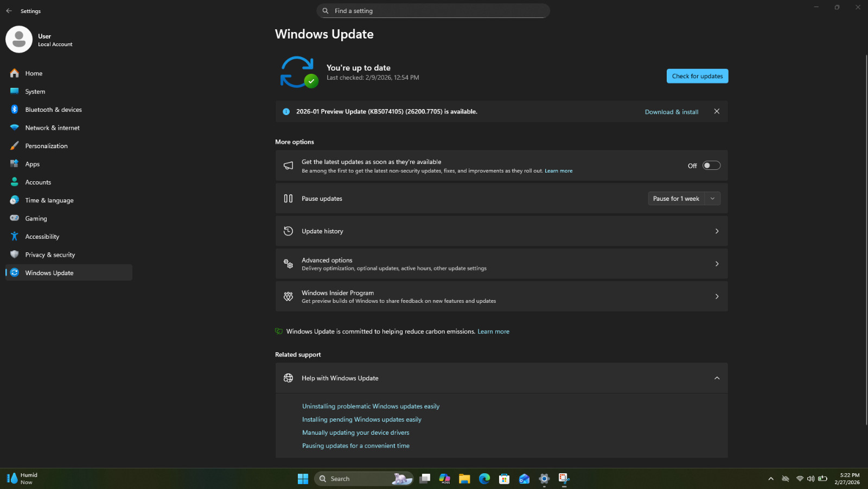Click the vertical scrollbar of the settings page
The image size is (868, 489).
pyautogui.click(x=866, y=239)
